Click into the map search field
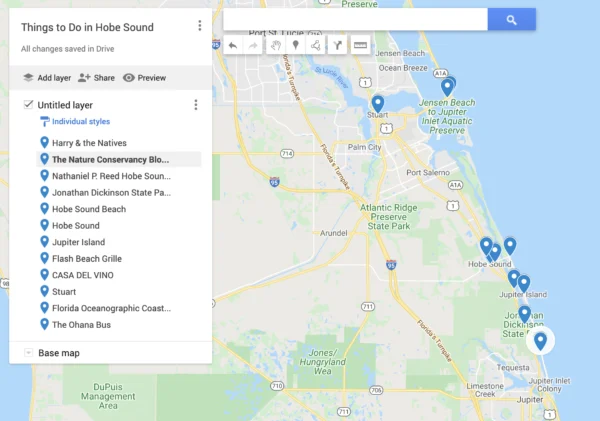600x421 pixels. coord(355,19)
